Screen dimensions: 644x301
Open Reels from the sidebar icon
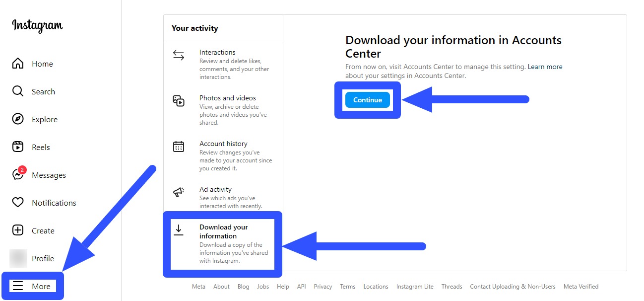point(18,147)
